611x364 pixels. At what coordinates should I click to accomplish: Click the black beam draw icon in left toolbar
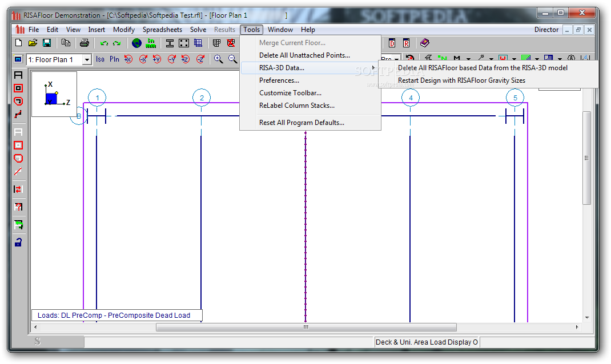[18, 75]
